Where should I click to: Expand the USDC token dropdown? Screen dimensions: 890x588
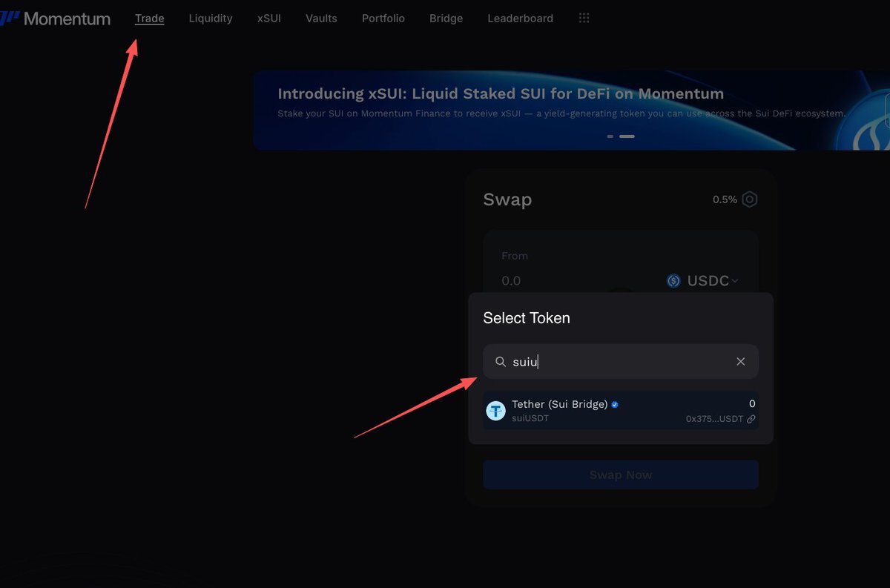point(702,281)
